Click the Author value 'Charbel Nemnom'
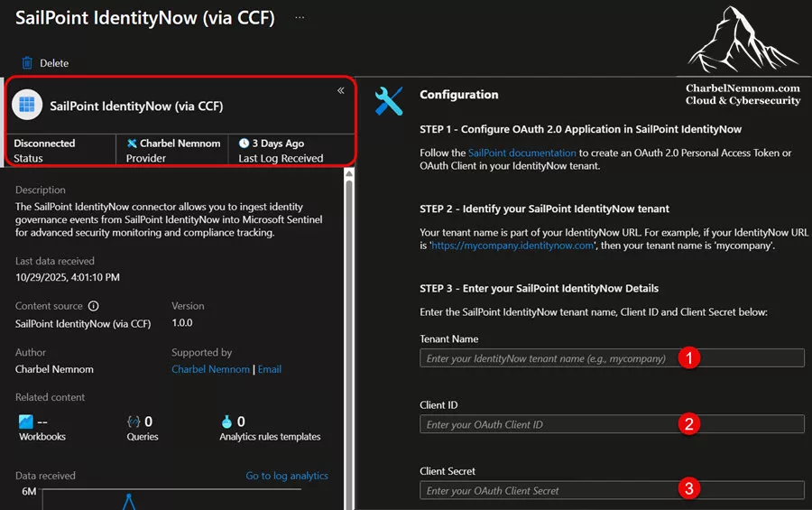The height and width of the screenshot is (510, 812). coord(54,369)
